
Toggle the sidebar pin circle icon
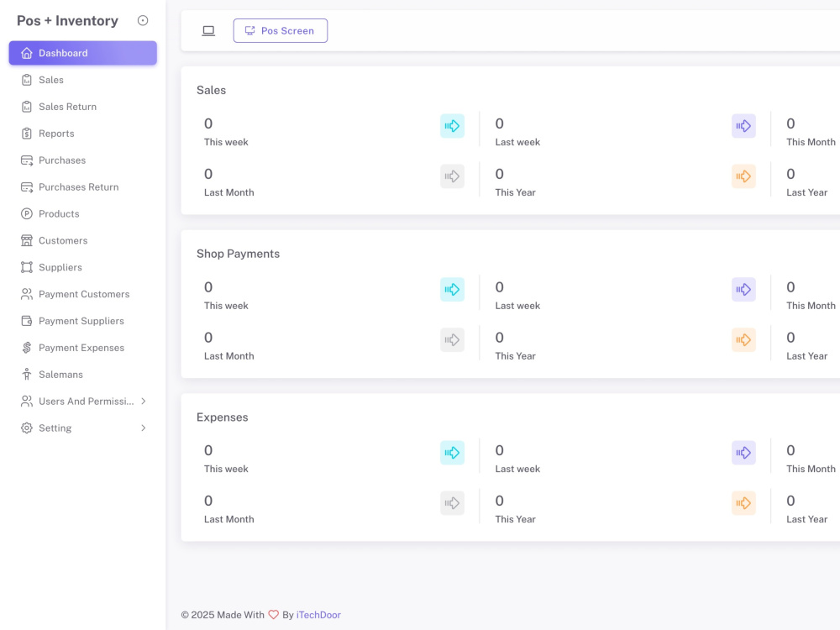(143, 20)
